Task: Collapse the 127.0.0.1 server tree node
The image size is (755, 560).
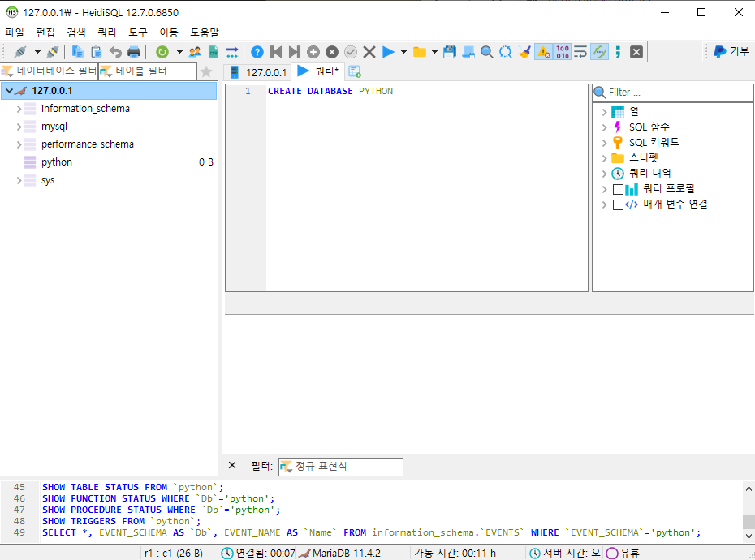Action: 9,91
